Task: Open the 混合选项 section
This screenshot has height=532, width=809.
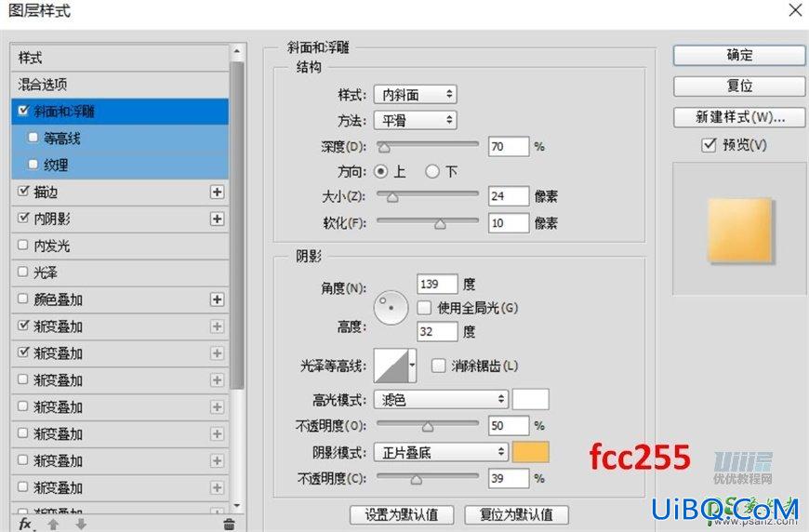Action: [x=120, y=85]
